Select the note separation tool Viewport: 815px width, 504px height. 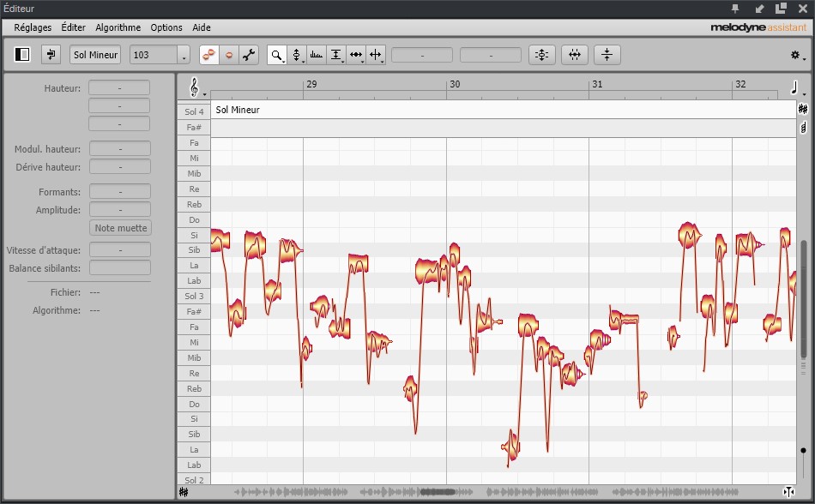(375, 55)
